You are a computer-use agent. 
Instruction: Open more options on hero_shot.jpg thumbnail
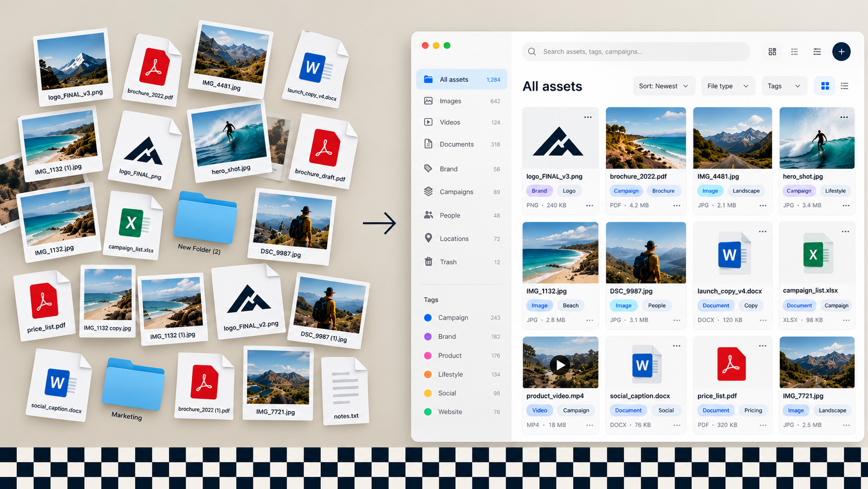pos(844,117)
